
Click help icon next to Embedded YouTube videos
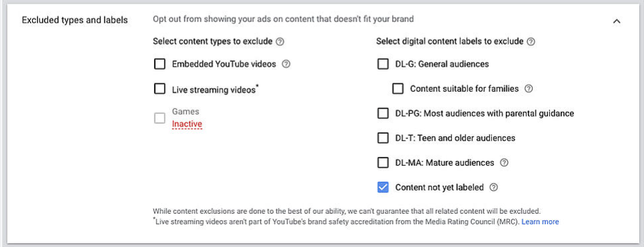[286, 64]
